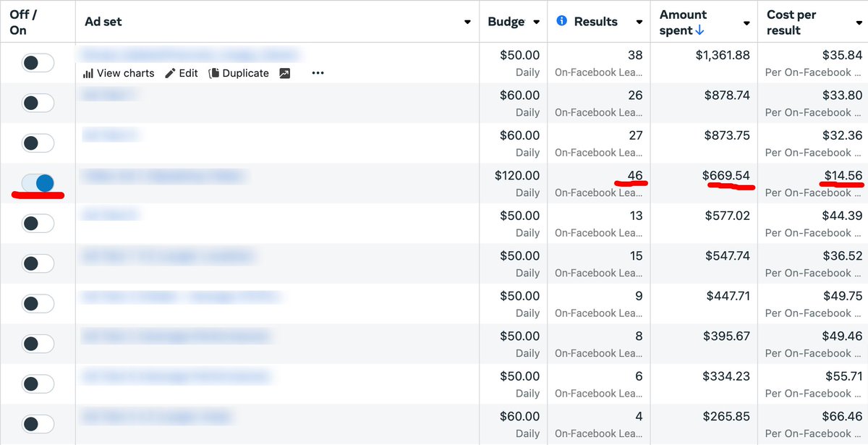Click the $35.84 cost per result cell

click(x=842, y=55)
